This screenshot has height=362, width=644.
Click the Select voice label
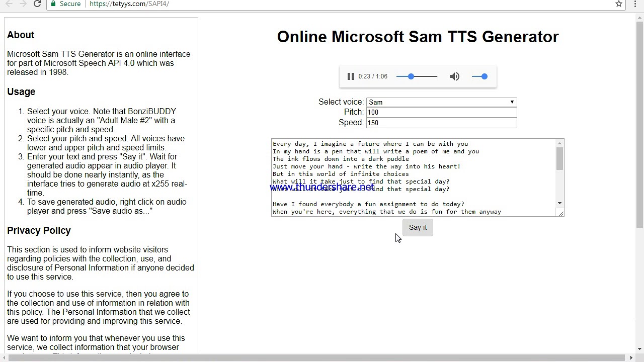(341, 102)
